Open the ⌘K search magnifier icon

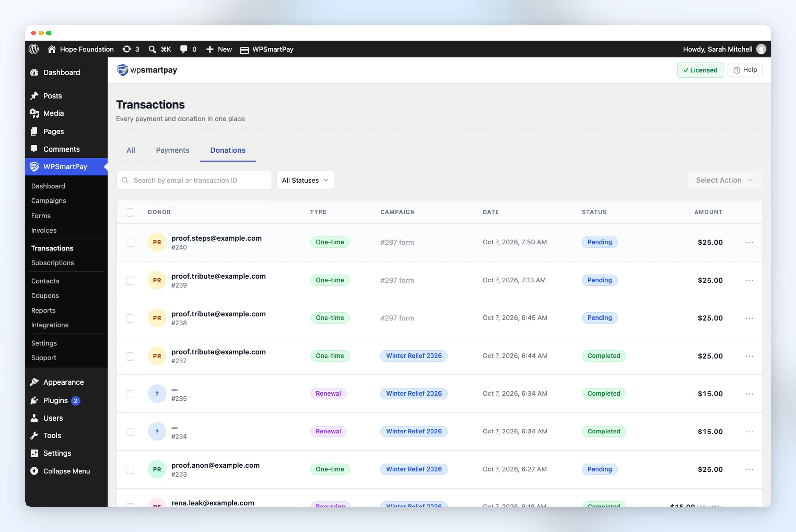[x=152, y=49]
